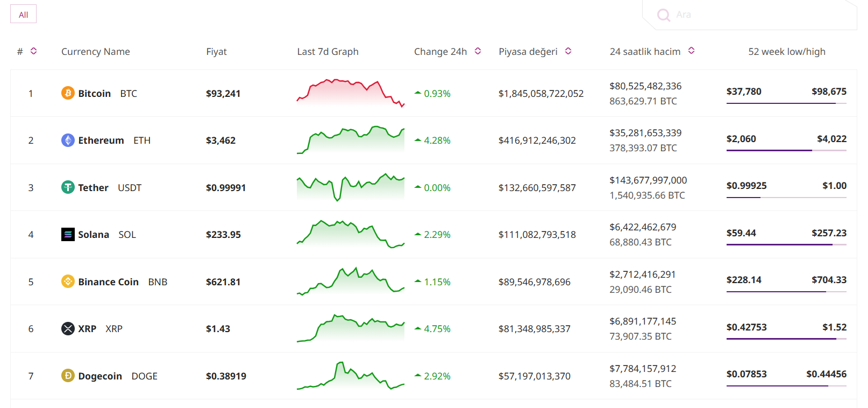Sort table by 24 saatlik hacim arrows
868x408 pixels.
click(x=692, y=51)
